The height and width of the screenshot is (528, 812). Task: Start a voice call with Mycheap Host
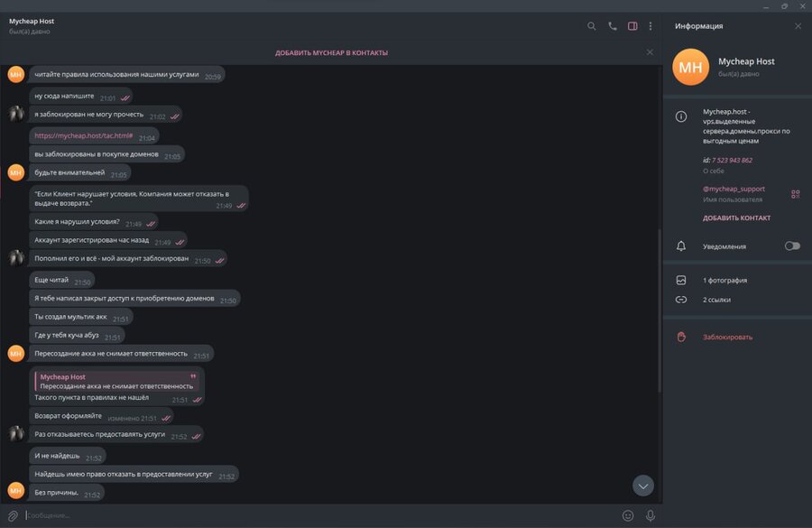(x=613, y=26)
